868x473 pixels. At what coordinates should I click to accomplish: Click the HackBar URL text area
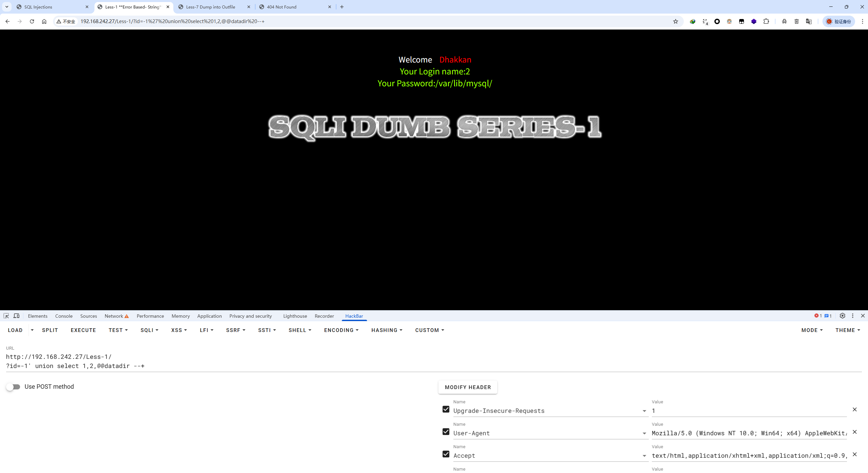[x=434, y=362]
